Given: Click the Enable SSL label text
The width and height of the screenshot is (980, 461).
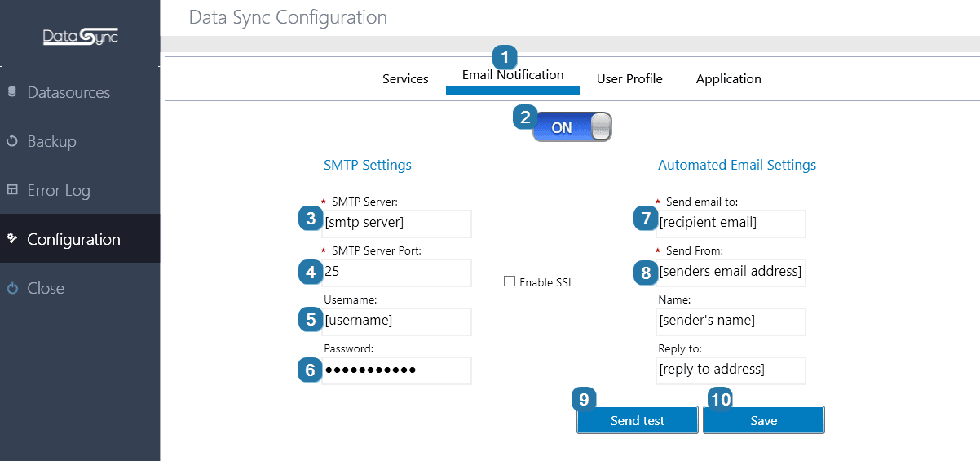Looking at the screenshot, I should coord(546,283).
